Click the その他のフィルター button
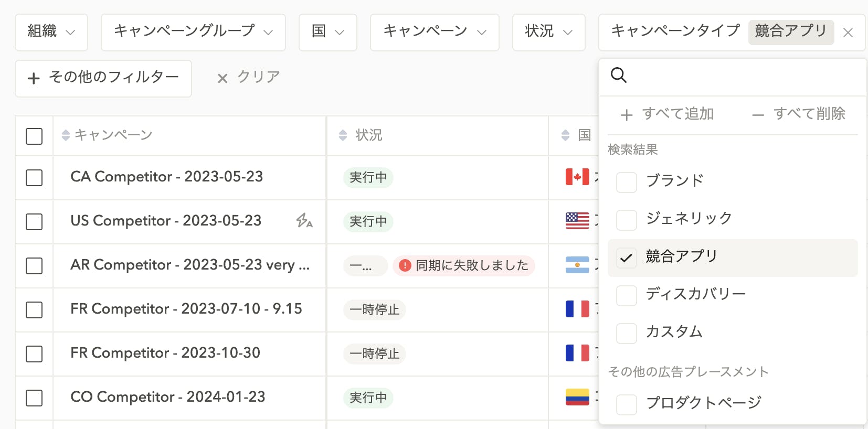Screen dimensions: 868x429 (x=103, y=78)
